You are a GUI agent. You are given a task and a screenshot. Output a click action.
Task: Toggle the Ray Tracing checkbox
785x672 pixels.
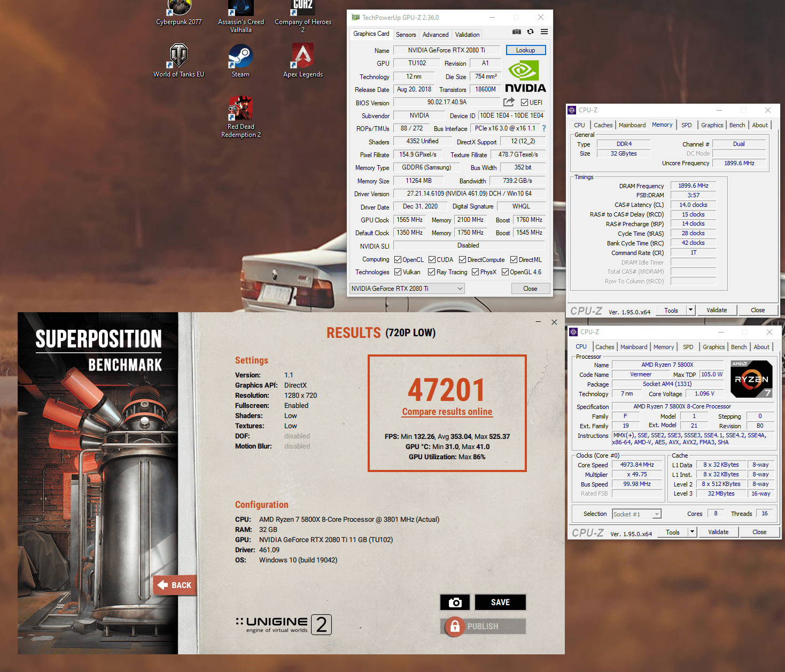click(431, 272)
